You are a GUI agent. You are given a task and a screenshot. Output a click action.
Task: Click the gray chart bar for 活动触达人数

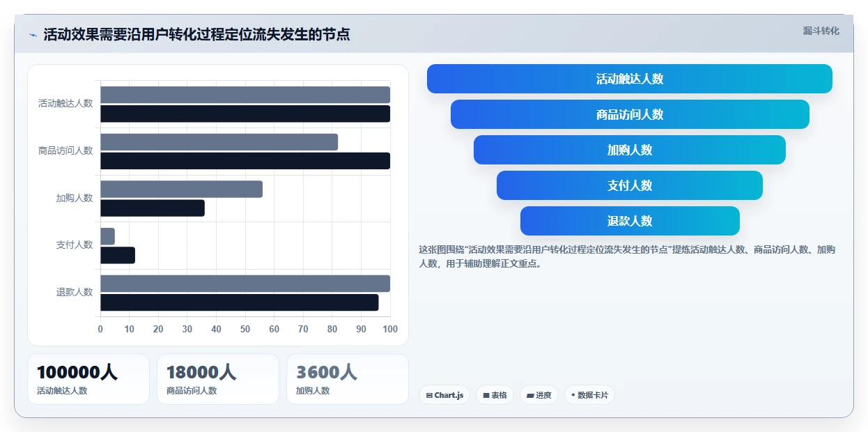(245, 95)
